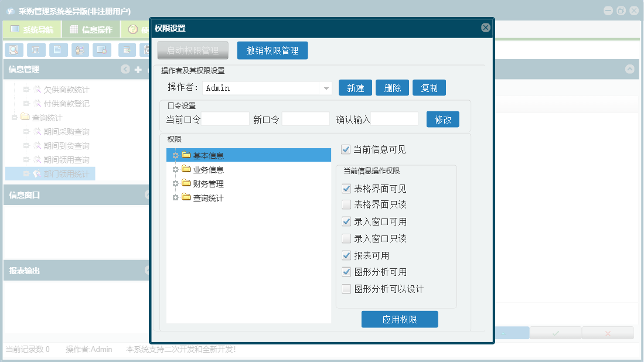
Task: Open 付供商款登记 in the main window tree
Action: [66, 104]
